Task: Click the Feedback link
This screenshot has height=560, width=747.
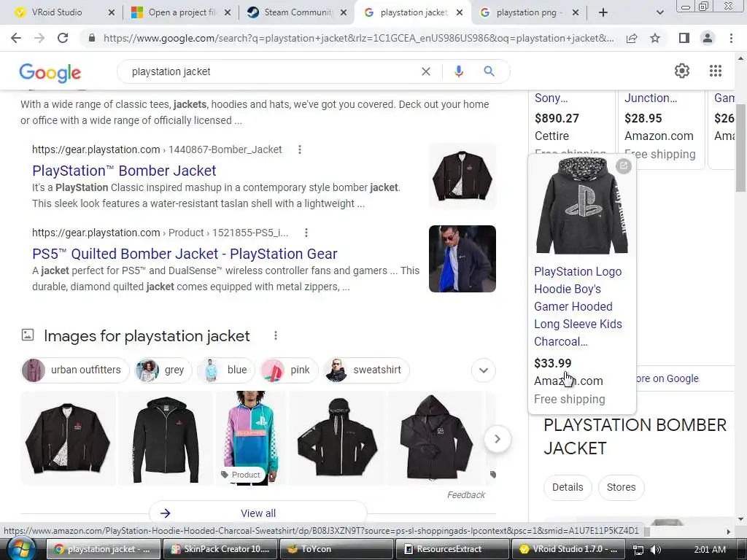Action: 465,495
